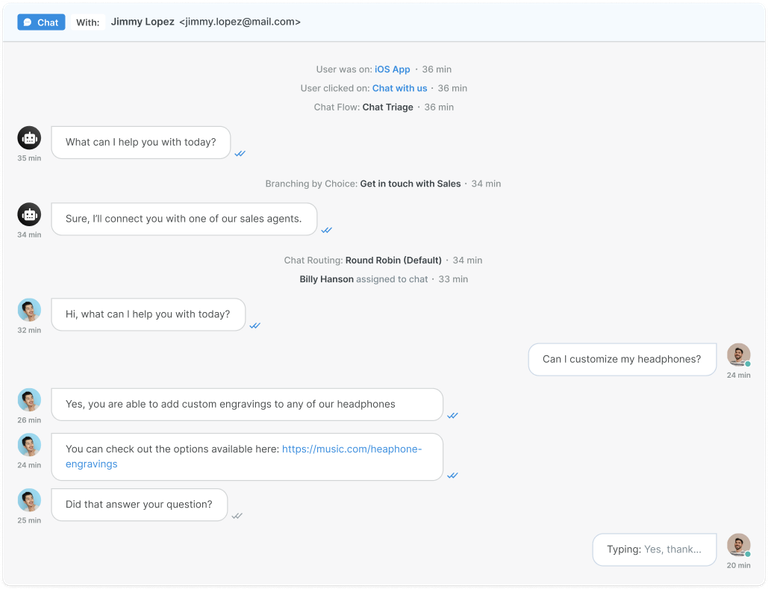
Task: Click customer avatar beside 'Can I customize my headphones?'
Action: [739, 355]
